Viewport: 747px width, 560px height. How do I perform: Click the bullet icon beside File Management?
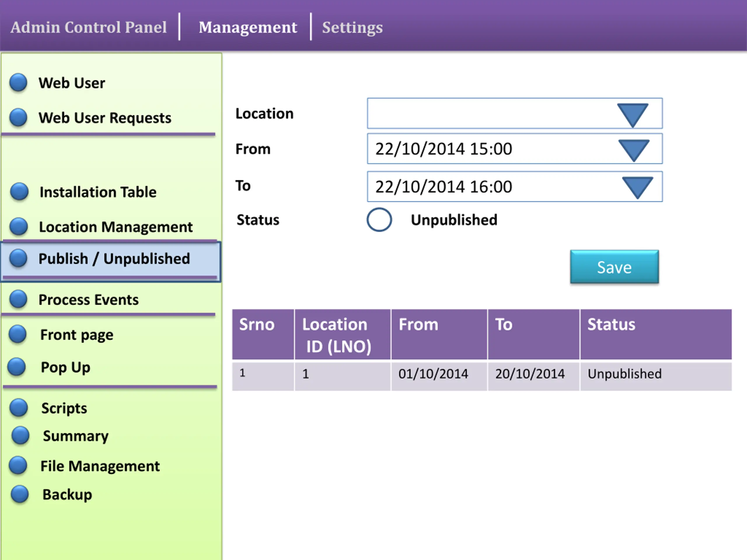(18, 466)
